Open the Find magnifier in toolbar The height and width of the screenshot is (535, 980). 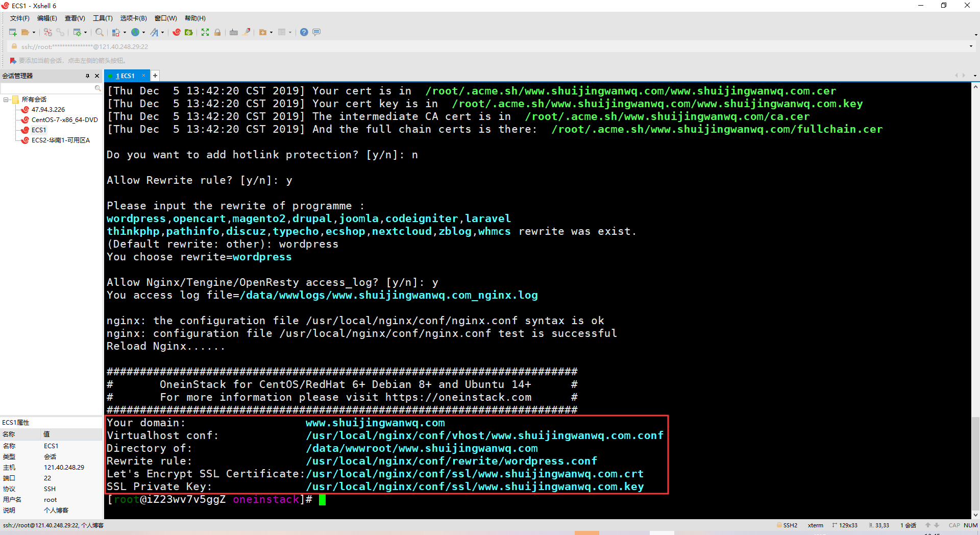100,32
